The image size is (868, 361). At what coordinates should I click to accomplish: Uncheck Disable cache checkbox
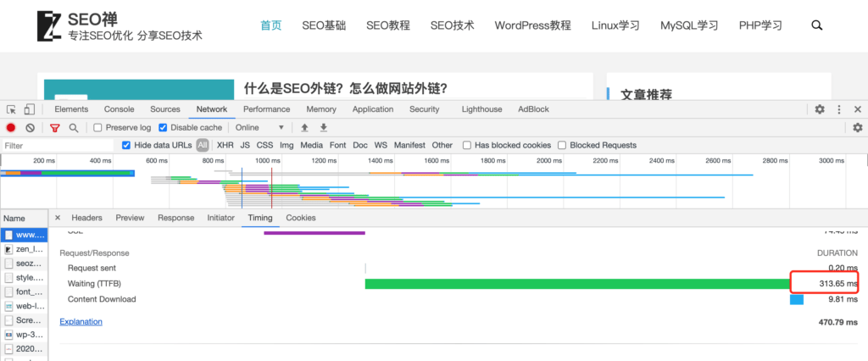click(x=163, y=128)
